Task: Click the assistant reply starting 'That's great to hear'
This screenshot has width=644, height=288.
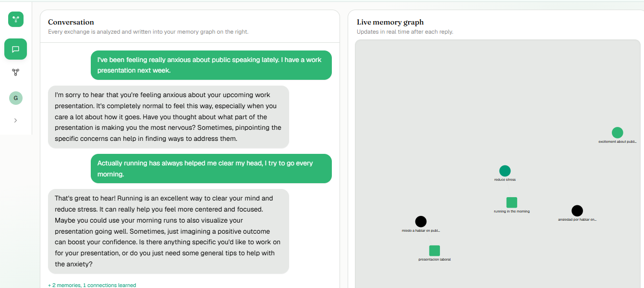Action: click(169, 231)
